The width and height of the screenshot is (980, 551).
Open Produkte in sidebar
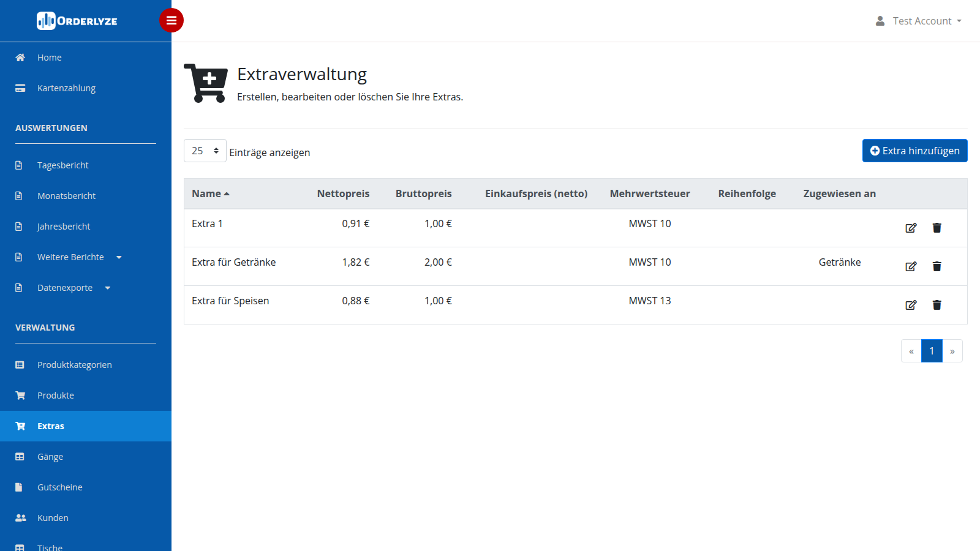[x=86, y=395]
